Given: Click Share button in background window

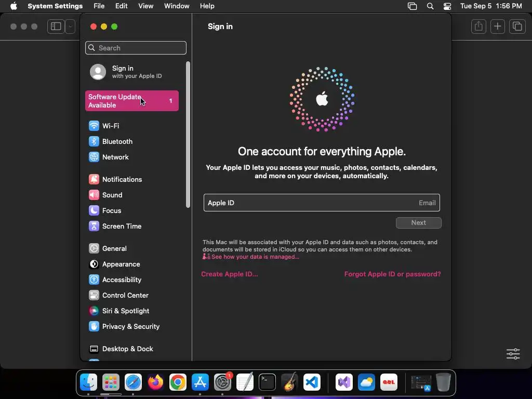Looking at the screenshot, I should 478,26.
